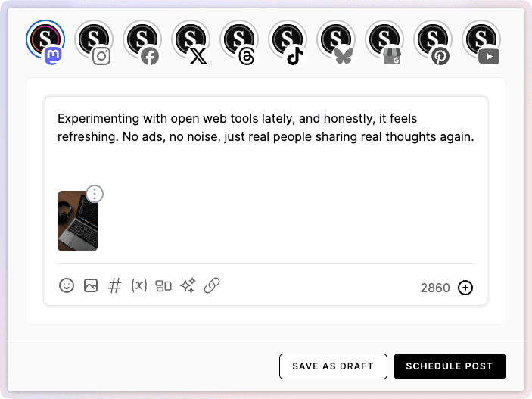This screenshot has width=532, height=399.
Task: Insert a variable with the (x) icon
Action: [x=139, y=285]
